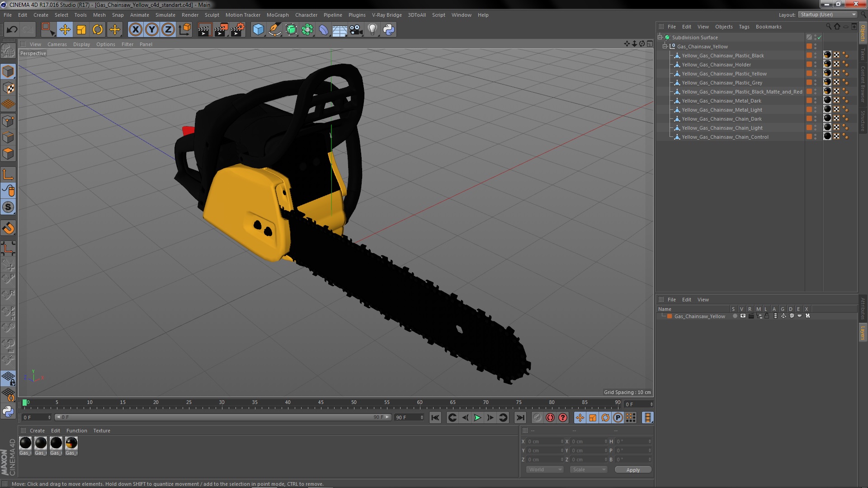Select the magnet modeling tool icon
The image size is (868, 488).
pos(8,228)
